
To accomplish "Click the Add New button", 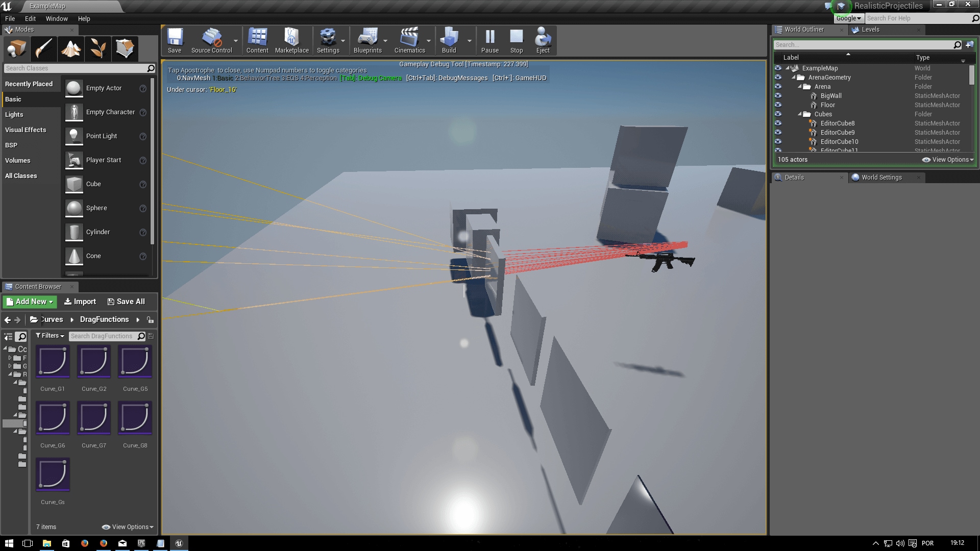I will [x=29, y=302].
